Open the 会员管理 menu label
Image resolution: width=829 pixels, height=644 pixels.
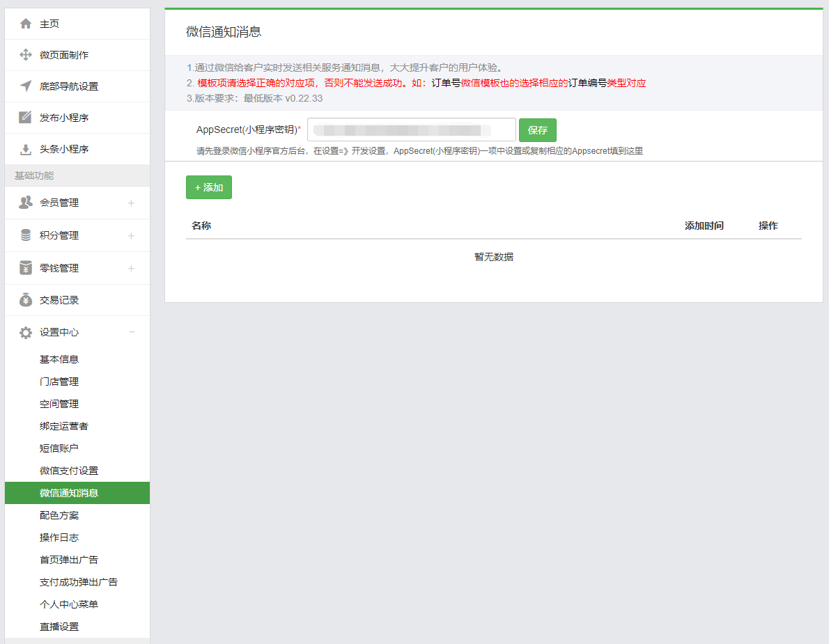click(x=59, y=203)
